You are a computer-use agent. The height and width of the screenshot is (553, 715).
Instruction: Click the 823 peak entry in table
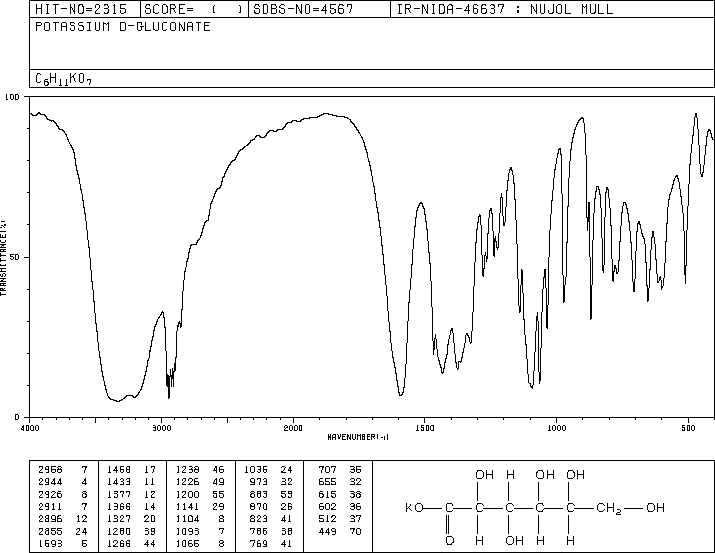coord(272,519)
